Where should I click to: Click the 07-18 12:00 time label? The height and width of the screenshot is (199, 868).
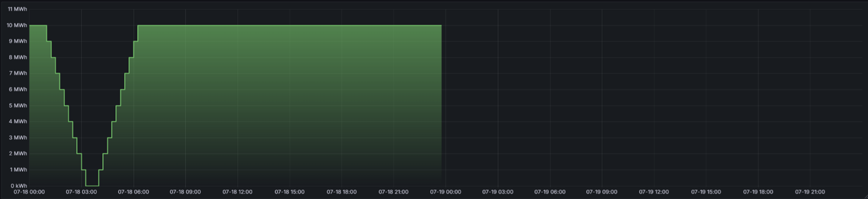click(x=237, y=192)
